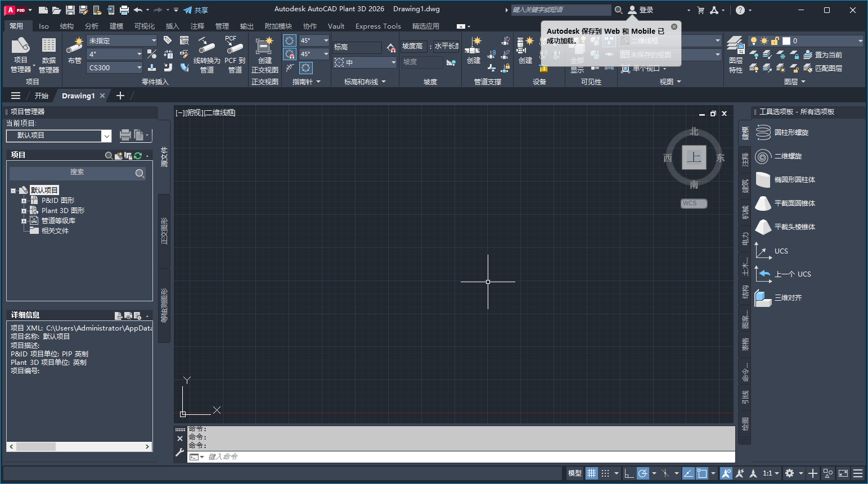Switch to the Iso ribbon tab

point(44,26)
